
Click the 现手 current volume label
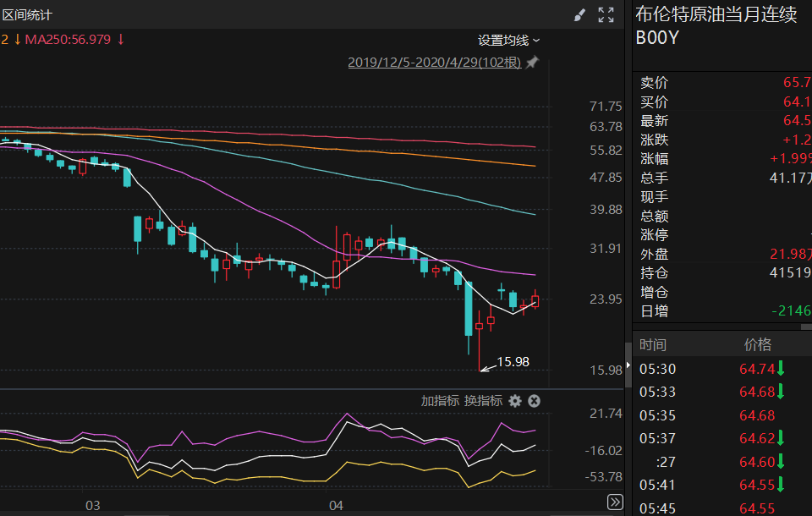(x=655, y=197)
